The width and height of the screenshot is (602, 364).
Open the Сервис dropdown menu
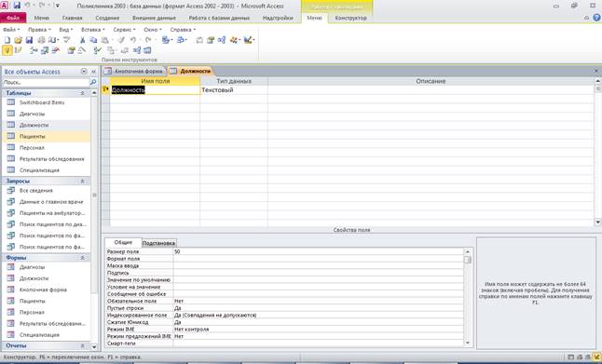click(x=124, y=30)
